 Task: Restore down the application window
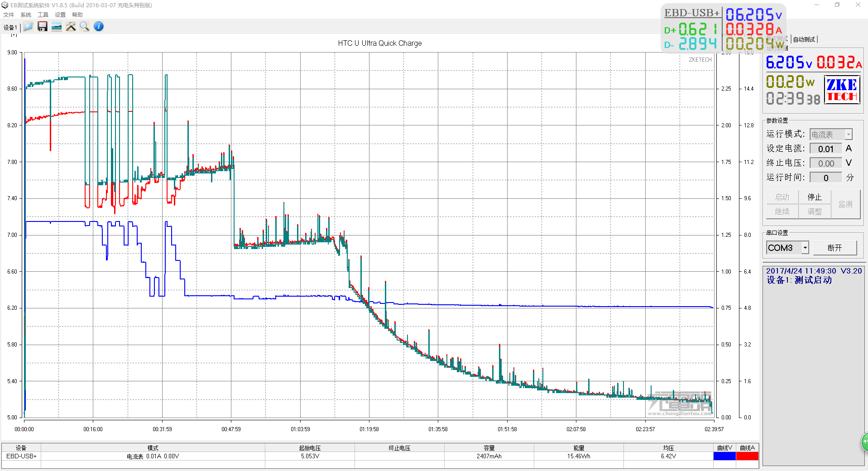tap(837, 5)
